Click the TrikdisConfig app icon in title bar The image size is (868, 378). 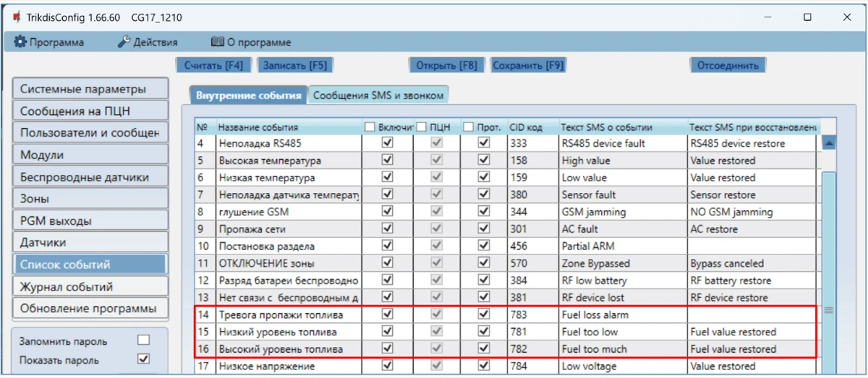coord(15,17)
